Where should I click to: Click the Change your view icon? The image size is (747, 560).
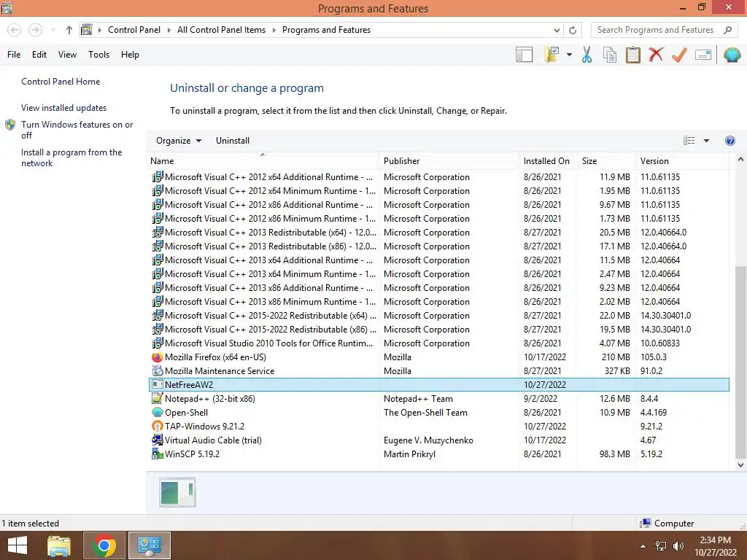689,141
